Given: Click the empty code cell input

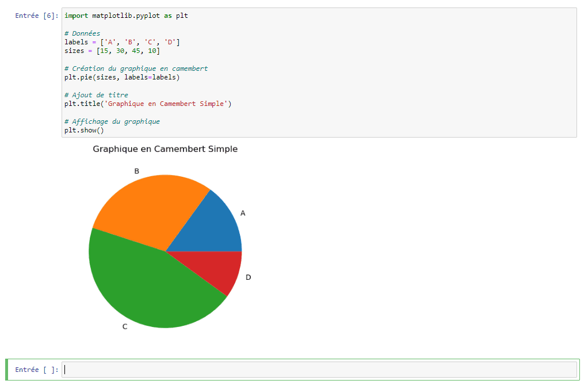Looking at the screenshot, I should [319, 370].
